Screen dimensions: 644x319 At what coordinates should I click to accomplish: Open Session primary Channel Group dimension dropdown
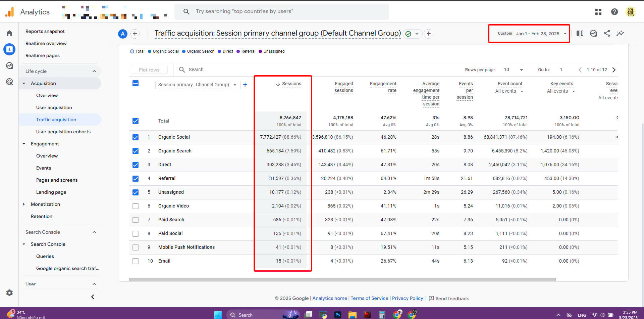pyautogui.click(x=198, y=85)
